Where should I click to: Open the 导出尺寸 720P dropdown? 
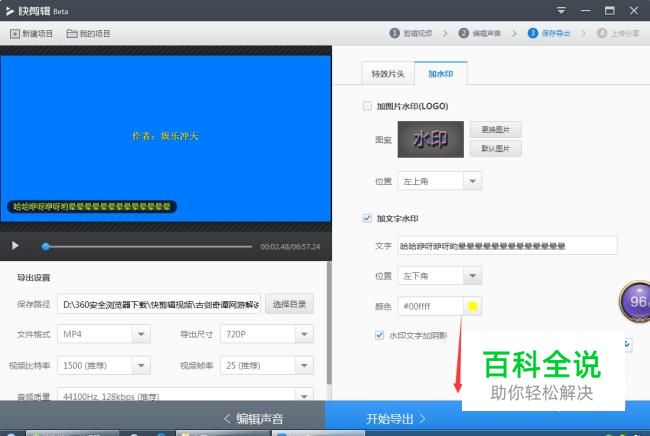pos(267,334)
